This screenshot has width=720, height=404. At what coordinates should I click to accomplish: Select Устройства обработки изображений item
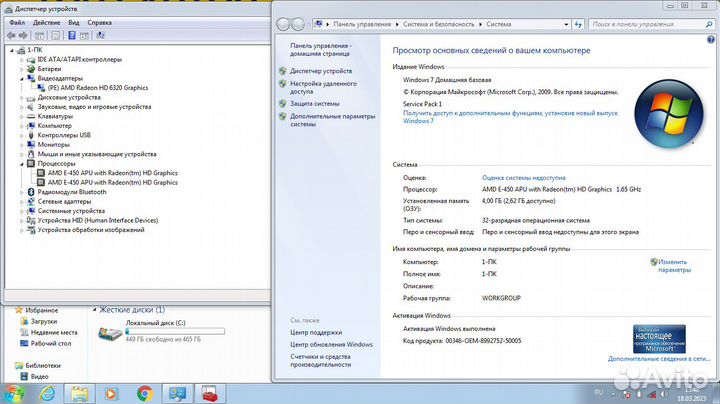(91, 230)
